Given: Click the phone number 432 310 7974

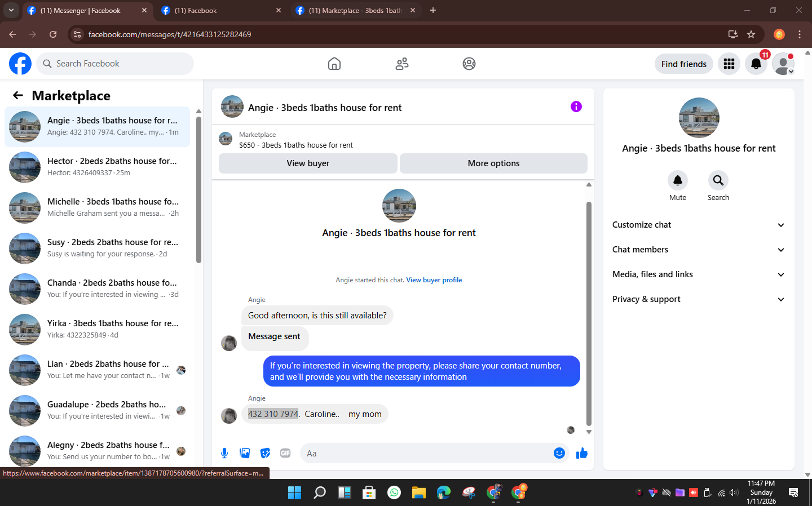Looking at the screenshot, I should click(x=273, y=414).
